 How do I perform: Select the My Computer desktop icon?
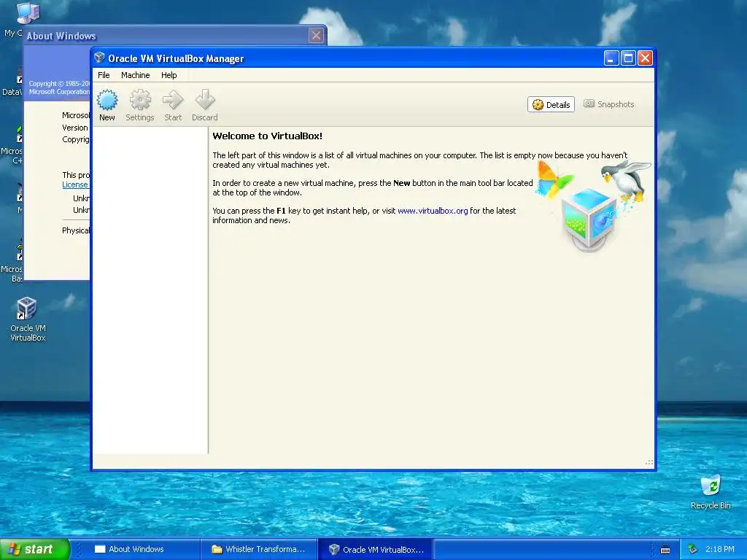click(23, 19)
